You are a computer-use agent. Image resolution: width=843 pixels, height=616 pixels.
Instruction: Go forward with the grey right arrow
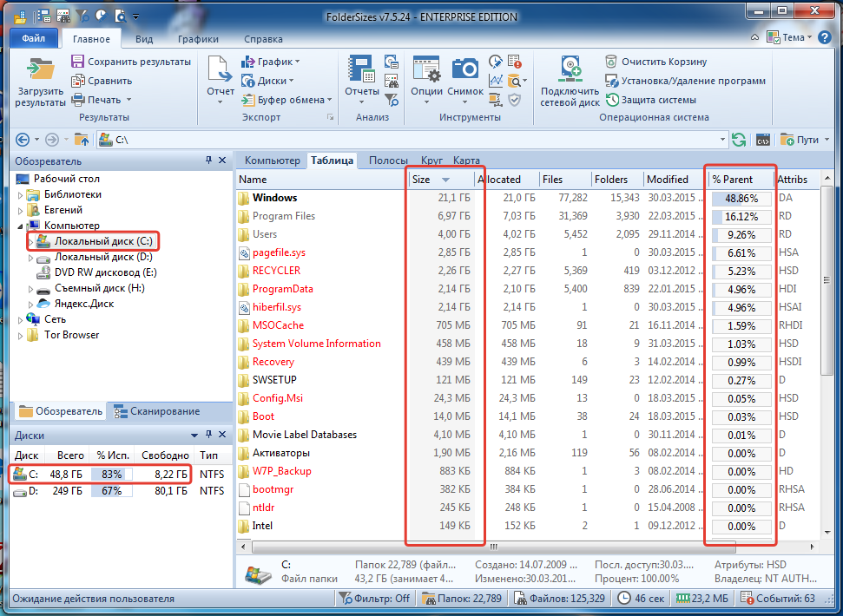coord(51,140)
